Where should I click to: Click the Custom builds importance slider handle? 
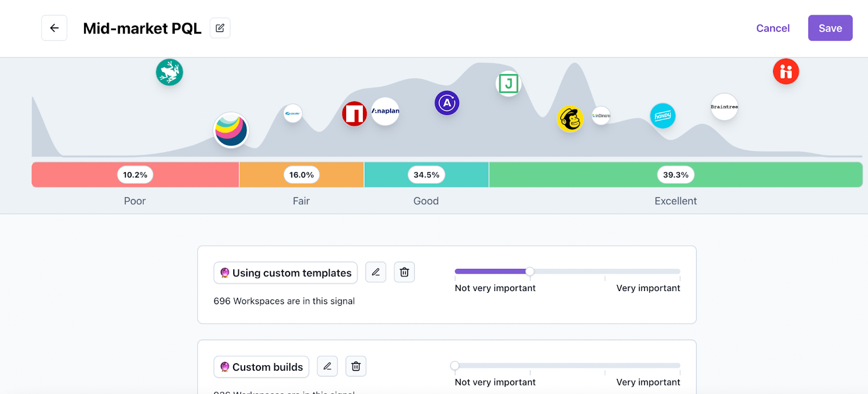[455, 366]
